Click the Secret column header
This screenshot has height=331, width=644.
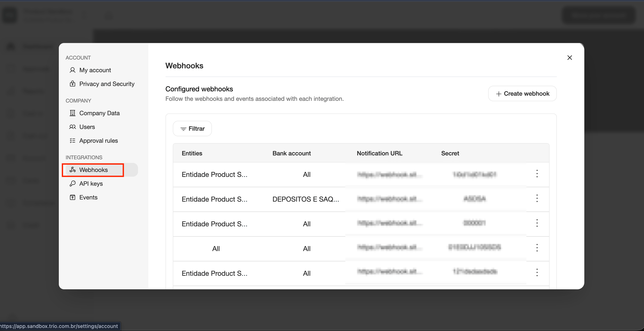coord(450,153)
